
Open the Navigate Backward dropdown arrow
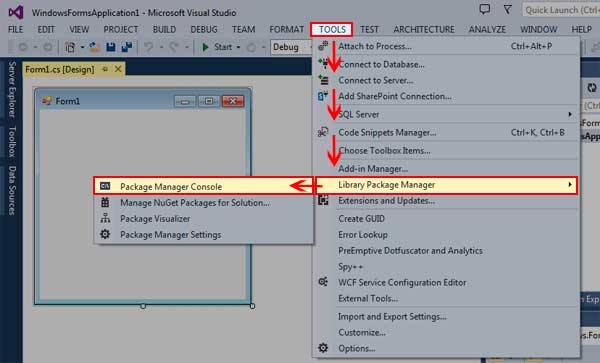35,47
